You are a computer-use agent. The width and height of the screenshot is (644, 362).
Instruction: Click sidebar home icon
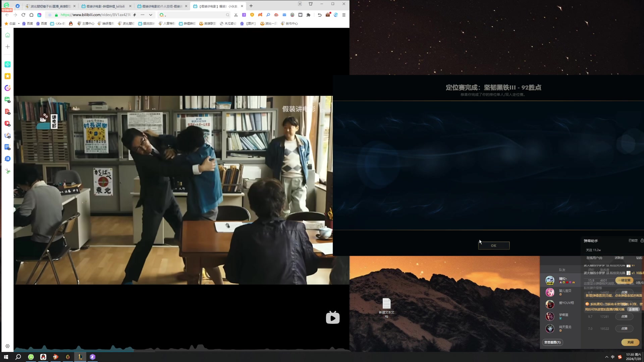tap(7, 35)
